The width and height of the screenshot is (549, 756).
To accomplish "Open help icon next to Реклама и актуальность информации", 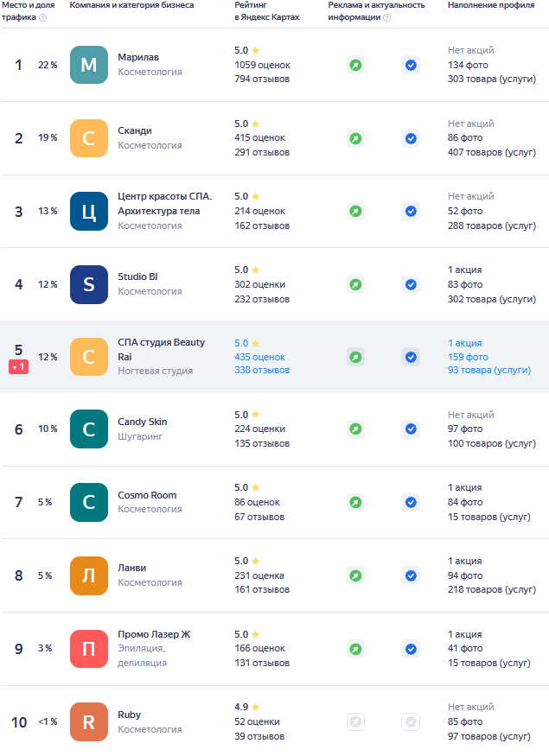I will point(387,18).
